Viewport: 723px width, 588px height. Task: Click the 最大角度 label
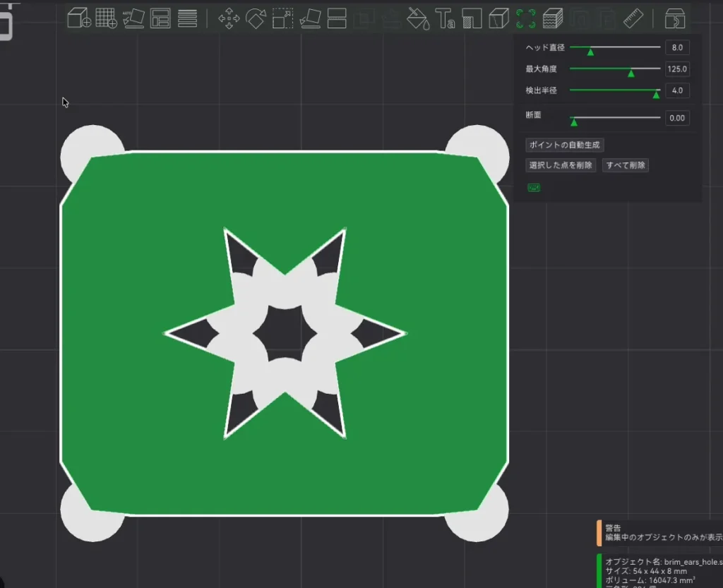coord(542,69)
